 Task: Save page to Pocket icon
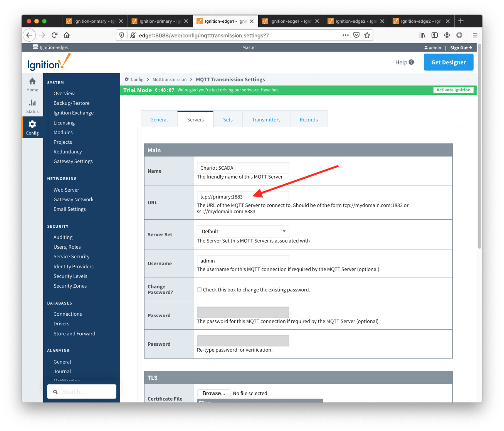tap(356, 35)
